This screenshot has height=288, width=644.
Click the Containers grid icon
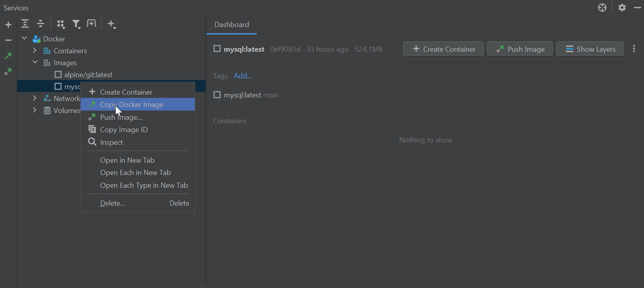tap(47, 51)
